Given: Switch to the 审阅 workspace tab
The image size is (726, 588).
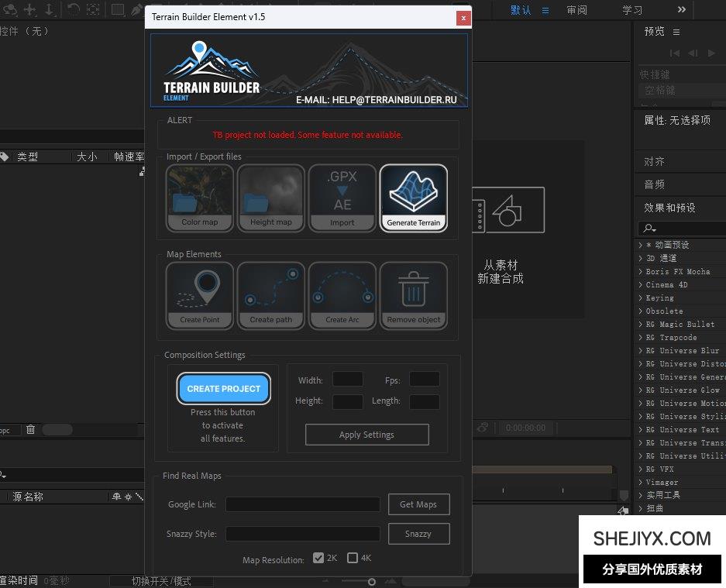Looking at the screenshot, I should pyautogui.click(x=576, y=10).
